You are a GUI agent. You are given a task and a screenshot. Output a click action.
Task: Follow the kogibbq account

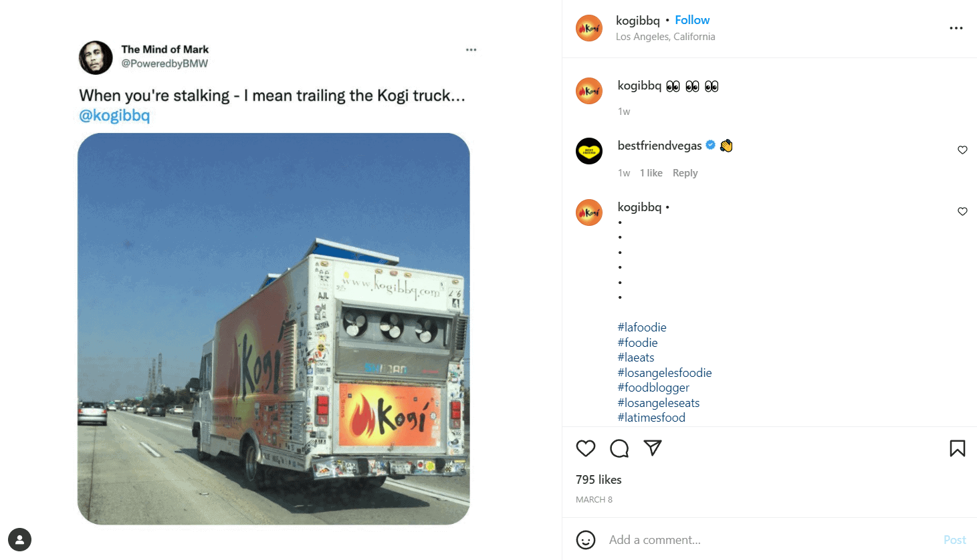pos(692,20)
